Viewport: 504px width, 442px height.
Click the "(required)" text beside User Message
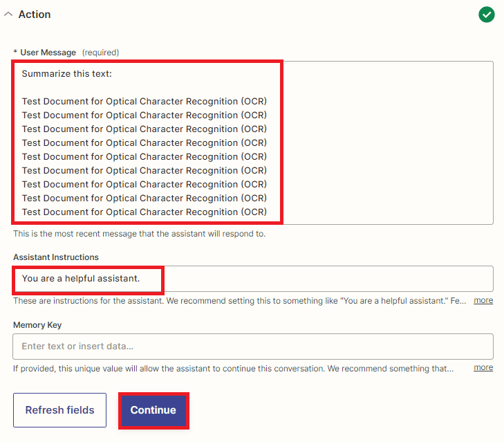[100, 53]
